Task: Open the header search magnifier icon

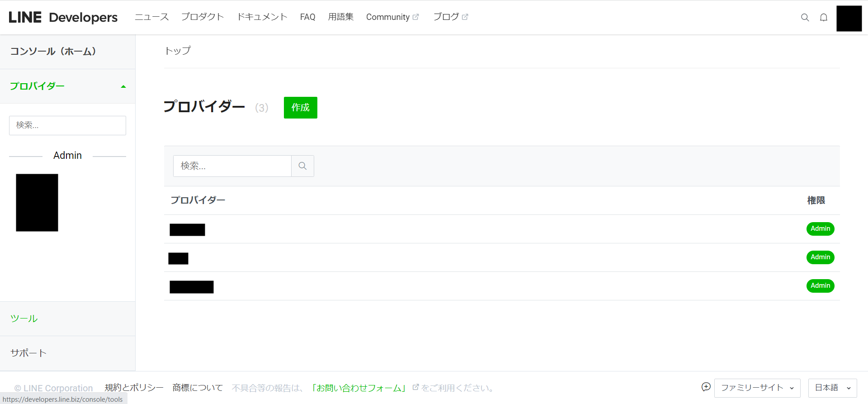Action: [805, 17]
